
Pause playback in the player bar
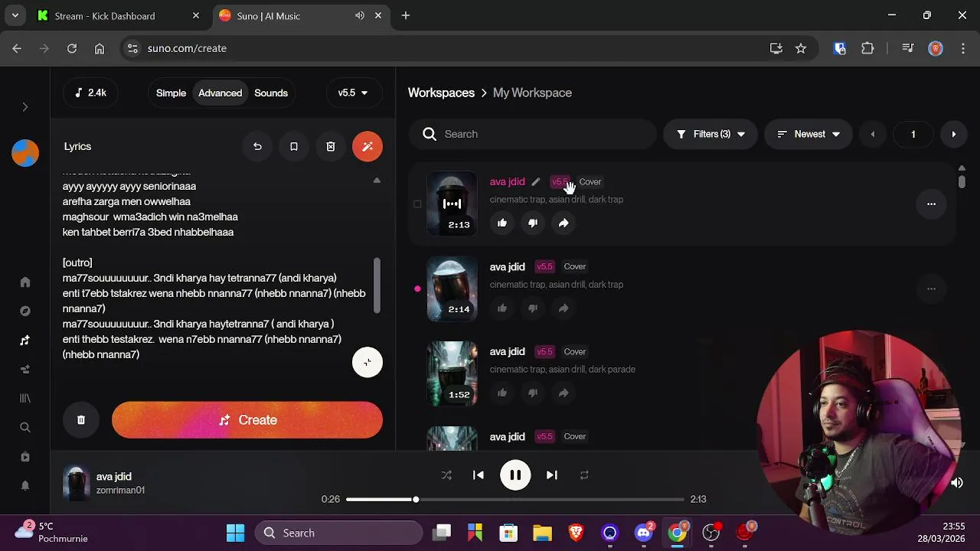[515, 475]
